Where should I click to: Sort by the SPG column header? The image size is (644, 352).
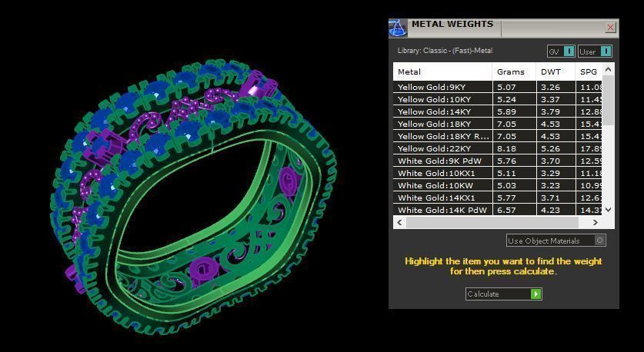(589, 71)
